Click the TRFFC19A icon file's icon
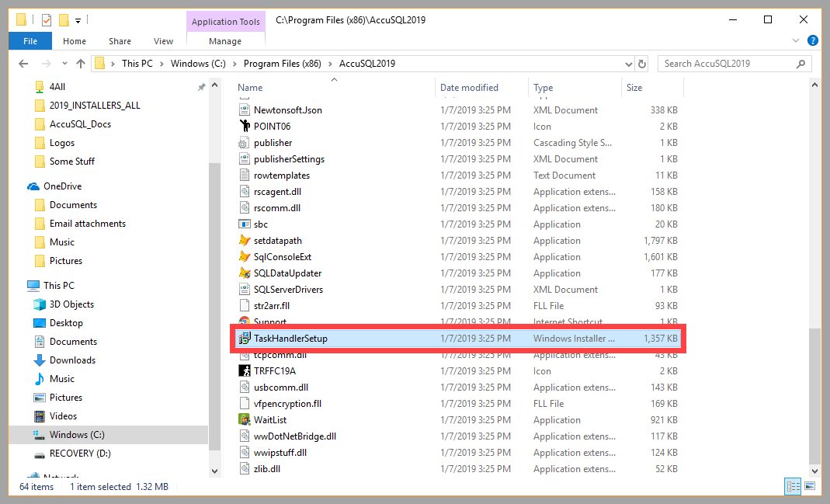This screenshot has height=504, width=830. (x=244, y=370)
